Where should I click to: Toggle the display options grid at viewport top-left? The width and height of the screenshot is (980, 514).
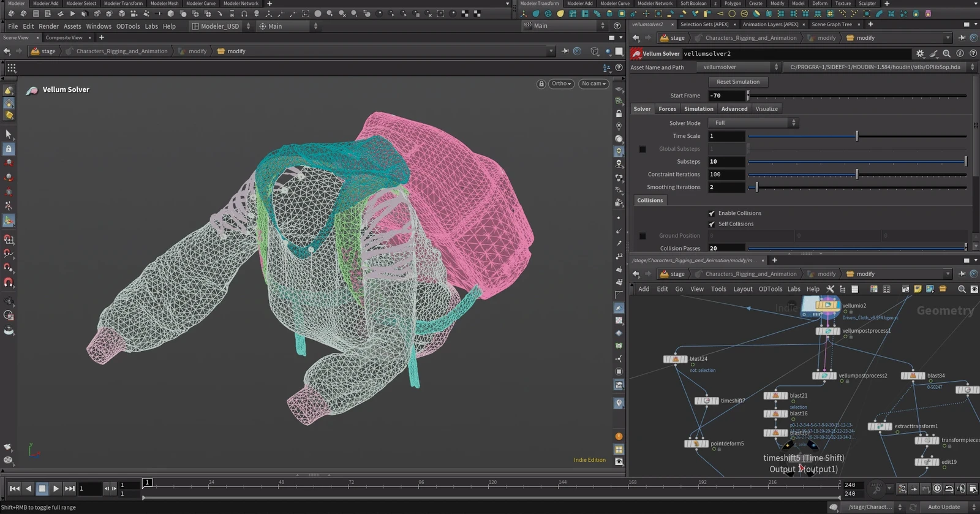tap(12, 68)
